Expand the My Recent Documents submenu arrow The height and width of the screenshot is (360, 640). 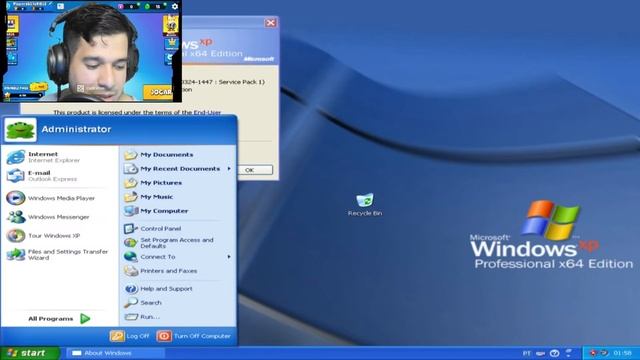click(229, 169)
